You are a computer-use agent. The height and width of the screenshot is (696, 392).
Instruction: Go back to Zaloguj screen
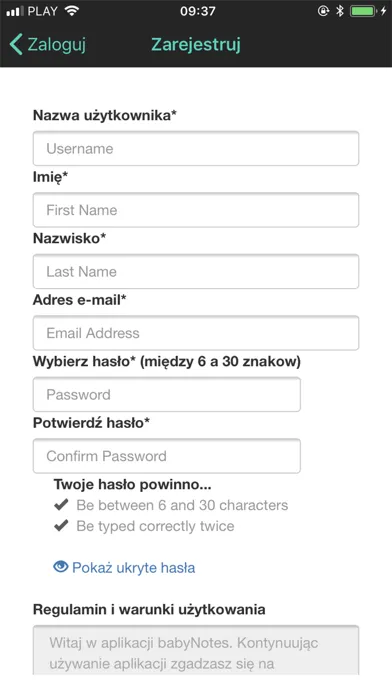coord(48,45)
